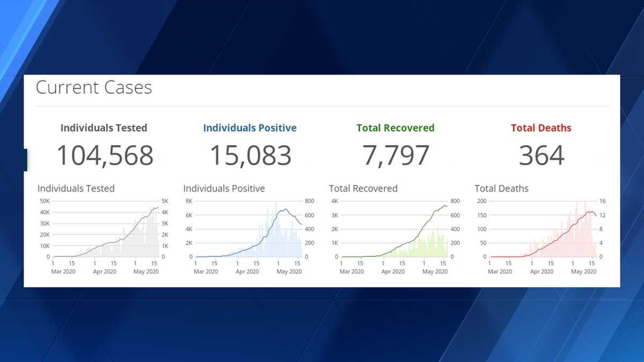The height and width of the screenshot is (362, 644).
Task: Click the 15,083 positive cases number
Action: [250, 156]
